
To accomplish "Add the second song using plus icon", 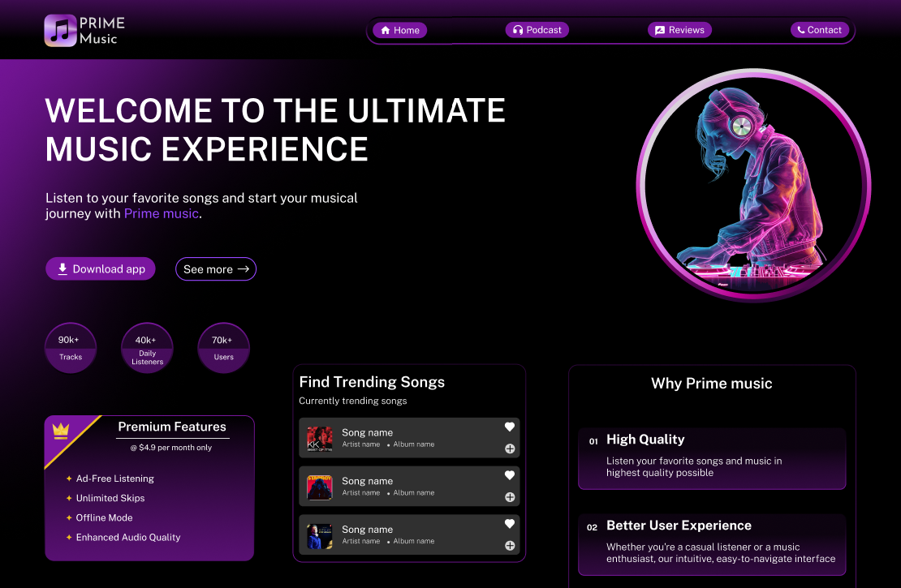I will (510, 497).
